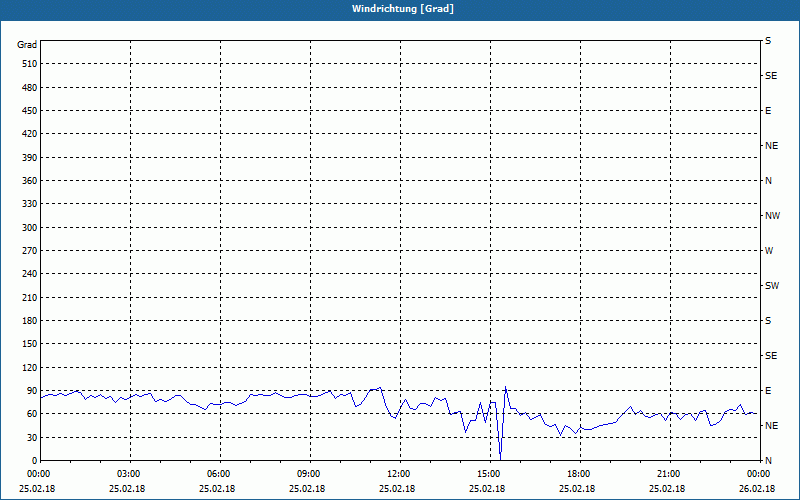Click the 240 degree tick label
800x500 pixels.
pos(30,274)
